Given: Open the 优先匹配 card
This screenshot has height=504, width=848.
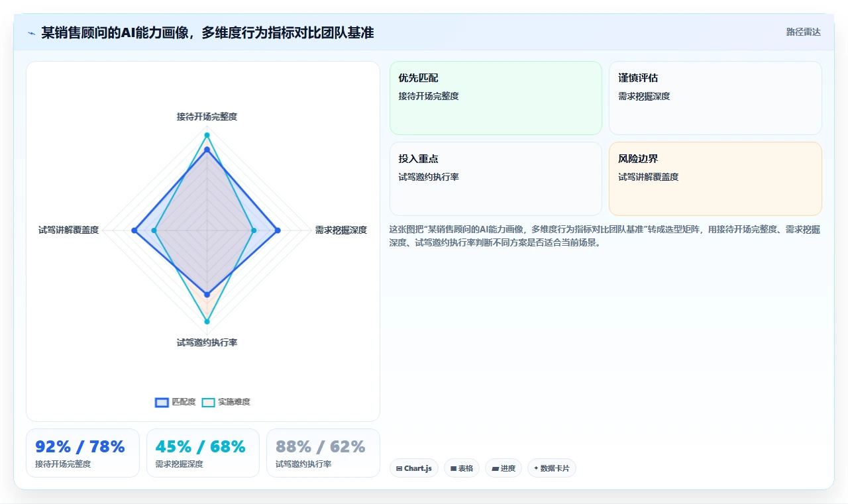Looking at the screenshot, I should pyautogui.click(x=496, y=98).
